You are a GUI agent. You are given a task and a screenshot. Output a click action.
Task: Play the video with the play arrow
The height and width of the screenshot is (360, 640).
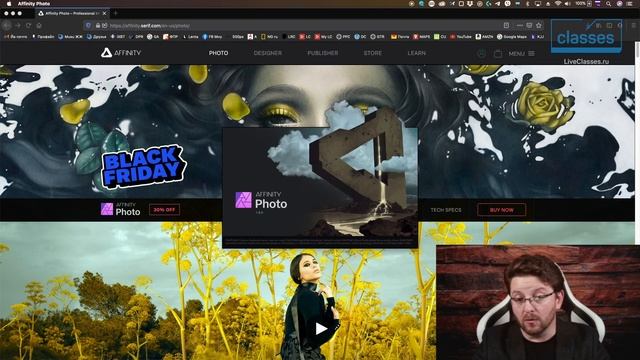tap(321, 329)
